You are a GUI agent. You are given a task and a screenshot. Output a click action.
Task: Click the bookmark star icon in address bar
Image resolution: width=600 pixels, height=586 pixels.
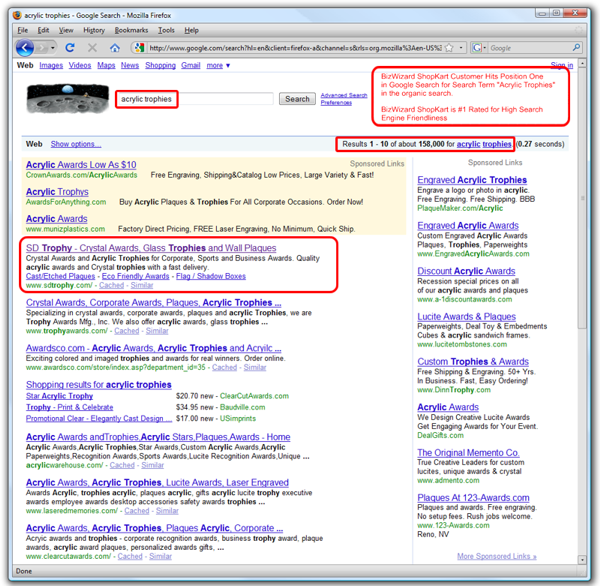click(x=449, y=48)
